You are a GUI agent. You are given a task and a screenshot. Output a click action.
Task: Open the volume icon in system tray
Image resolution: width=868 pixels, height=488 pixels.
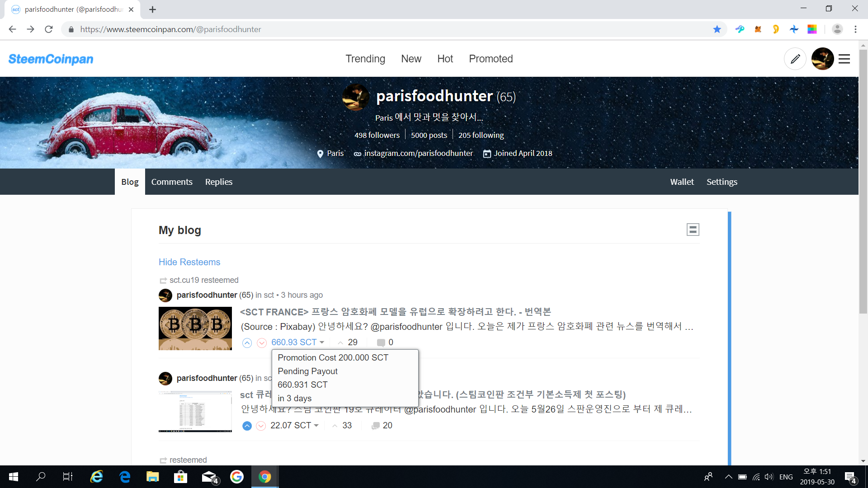769,477
